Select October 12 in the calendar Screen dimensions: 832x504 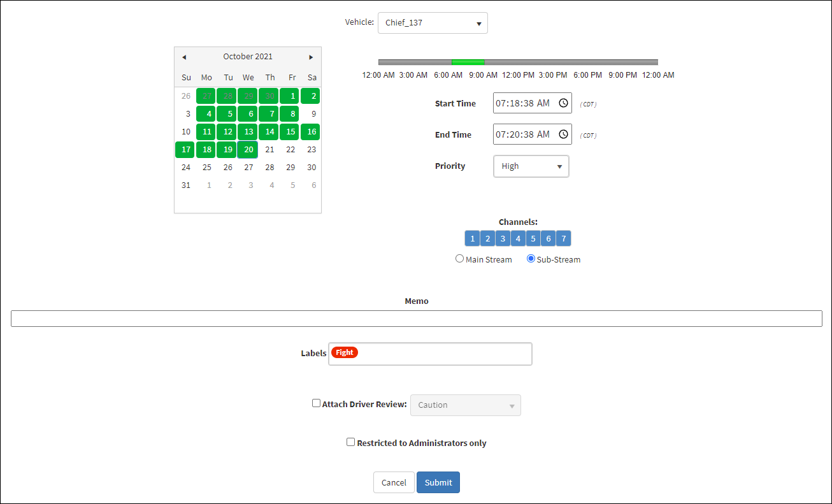click(227, 132)
